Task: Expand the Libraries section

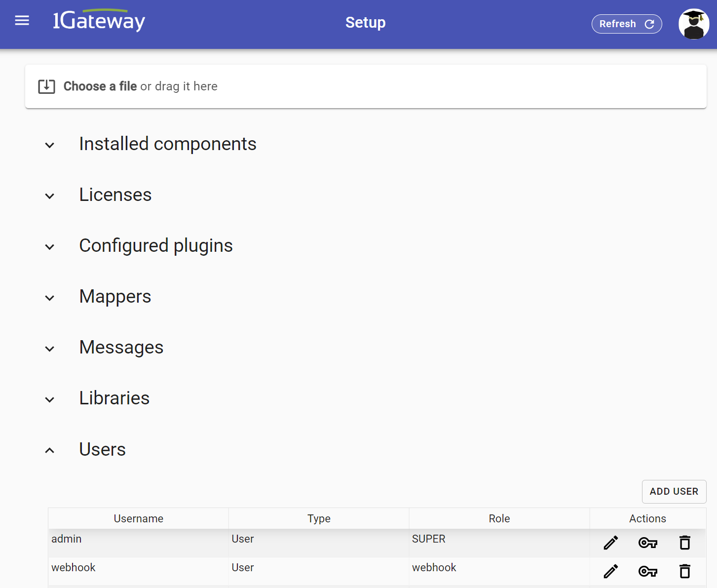Action: click(50, 399)
